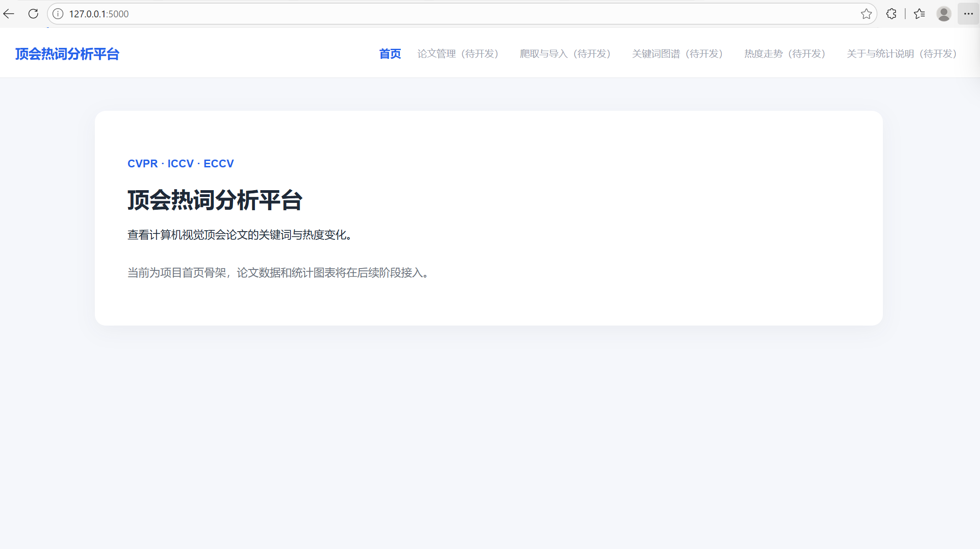Open the user profile avatar
Screen dimensions: 980x549
pos(944,14)
